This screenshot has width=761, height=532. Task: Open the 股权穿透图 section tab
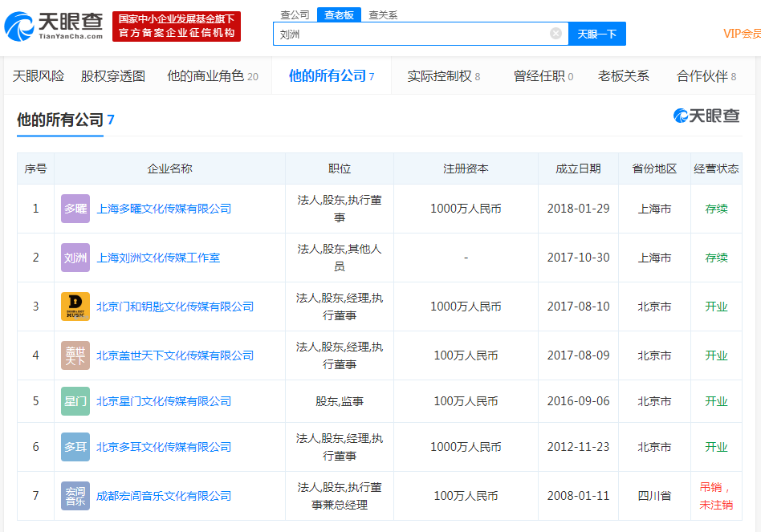coord(113,76)
